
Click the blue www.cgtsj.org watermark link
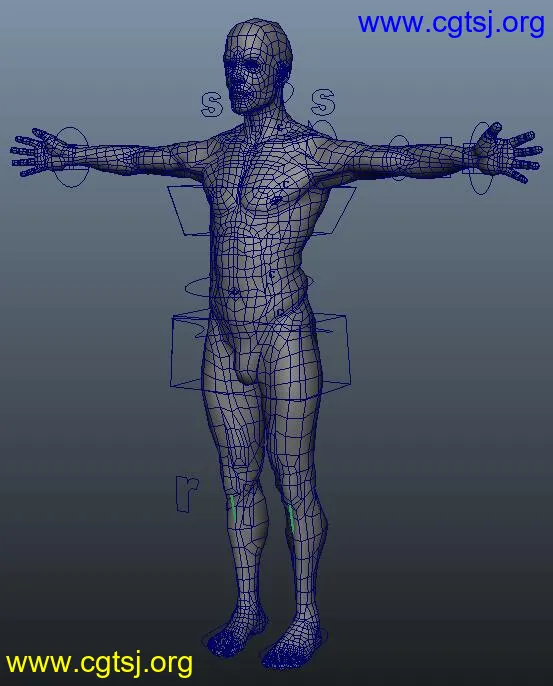pos(451,23)
